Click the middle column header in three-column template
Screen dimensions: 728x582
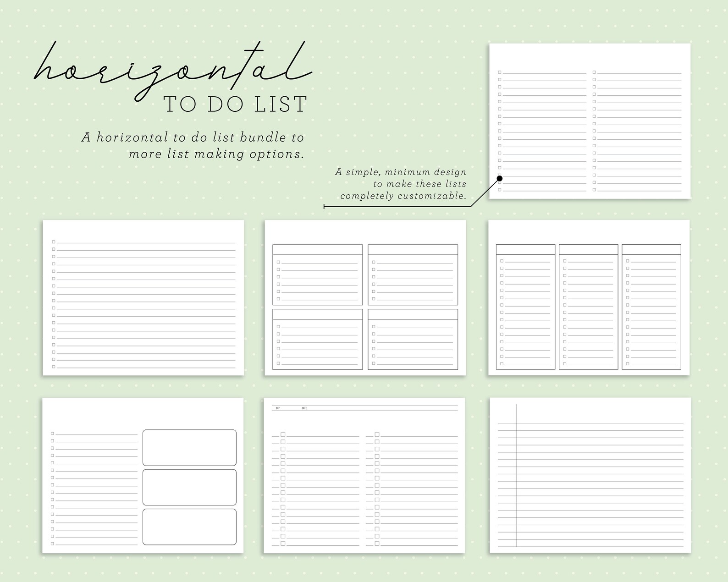coord(589,249)
